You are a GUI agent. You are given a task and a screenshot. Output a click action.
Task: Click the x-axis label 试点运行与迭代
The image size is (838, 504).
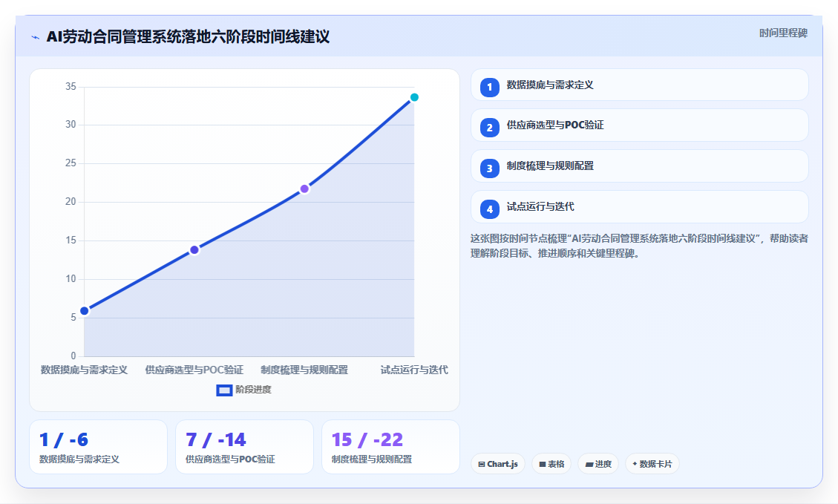tap(414, 370)
